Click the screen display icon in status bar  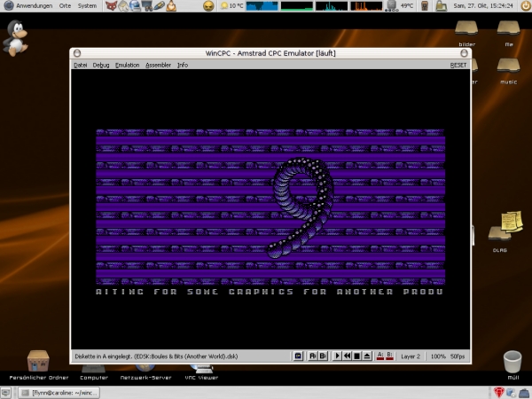pos(298,356)
